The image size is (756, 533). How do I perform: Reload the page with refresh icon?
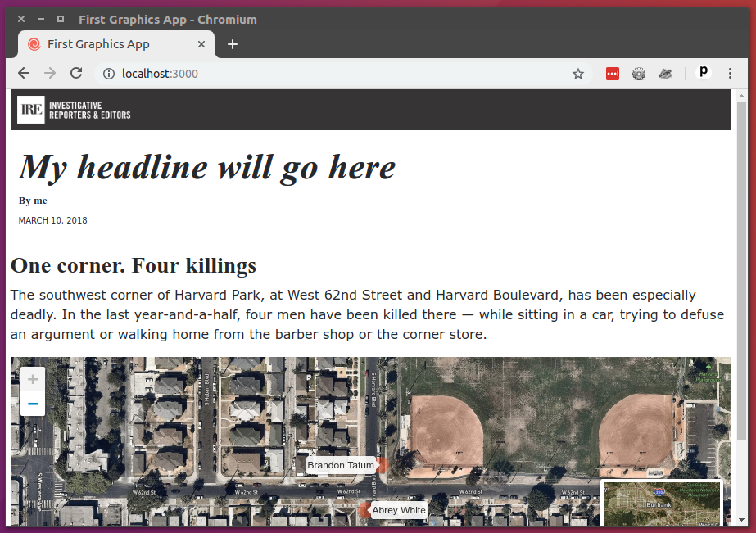pos(76,74)
